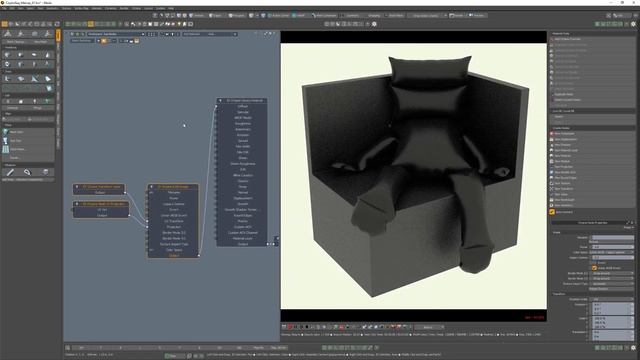This screenshot has height=360, width=640.
Task: Open the Geometry menu
Action: pyautogui.click(x=52, y=8)
